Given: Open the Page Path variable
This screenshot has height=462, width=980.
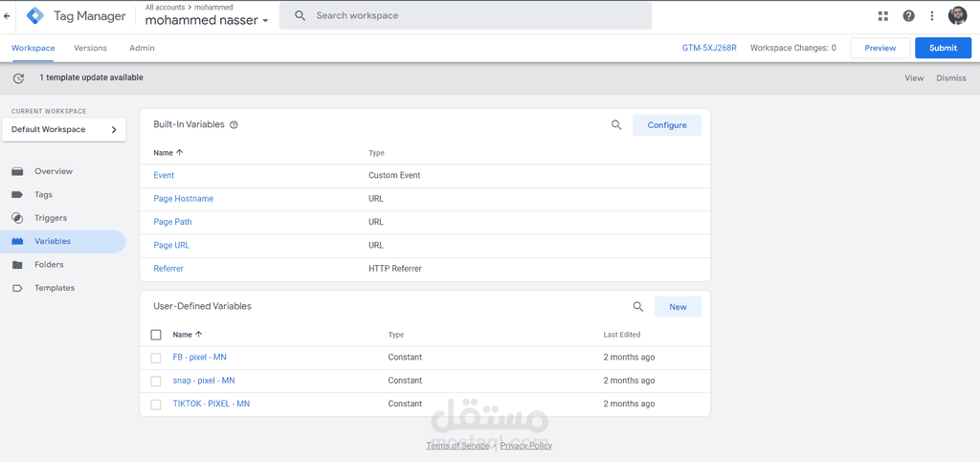Looking at the screenshot, I should (172, 222).
